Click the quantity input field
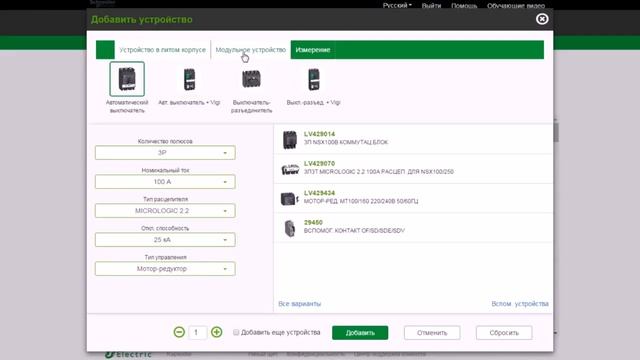Image resolution: width=640 pixels, height=360 pixels. click(x=198, y=333)
